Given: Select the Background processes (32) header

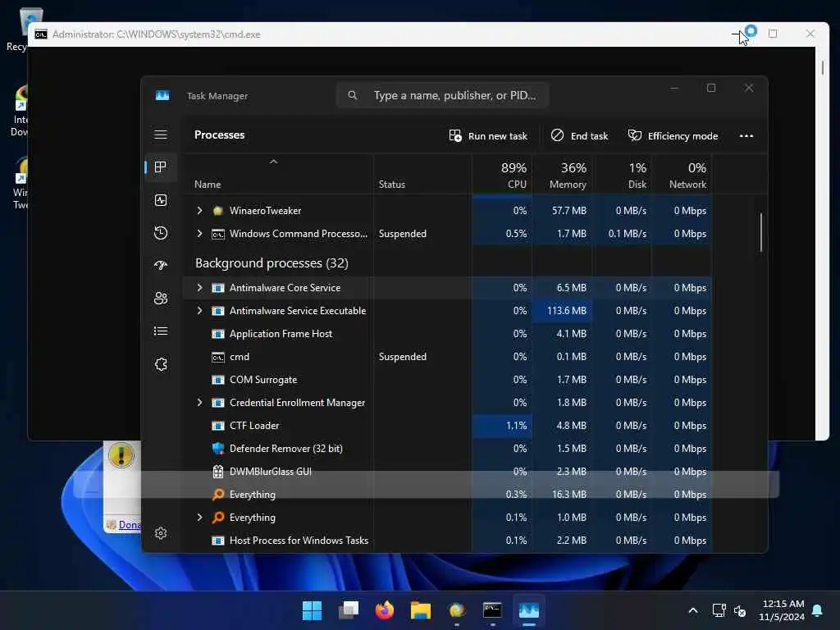Looking at the screenshot, I should click(272, 263).
